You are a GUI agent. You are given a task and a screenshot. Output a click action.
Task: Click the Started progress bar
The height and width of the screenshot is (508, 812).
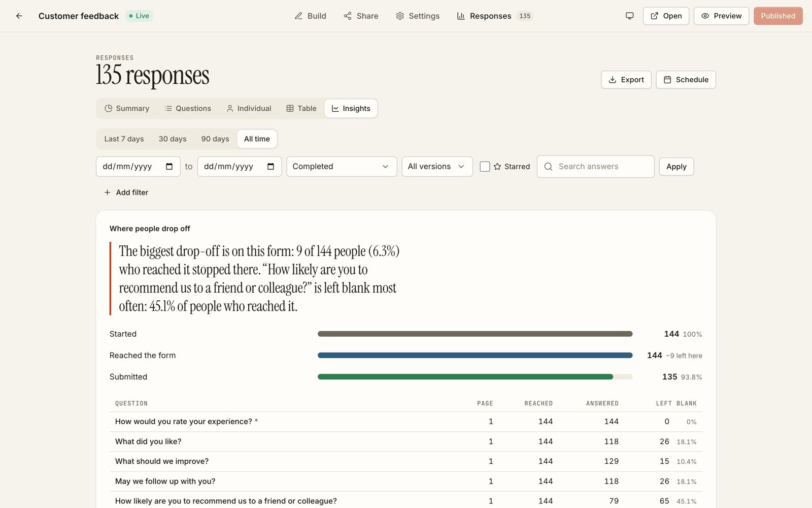point(475,334)
